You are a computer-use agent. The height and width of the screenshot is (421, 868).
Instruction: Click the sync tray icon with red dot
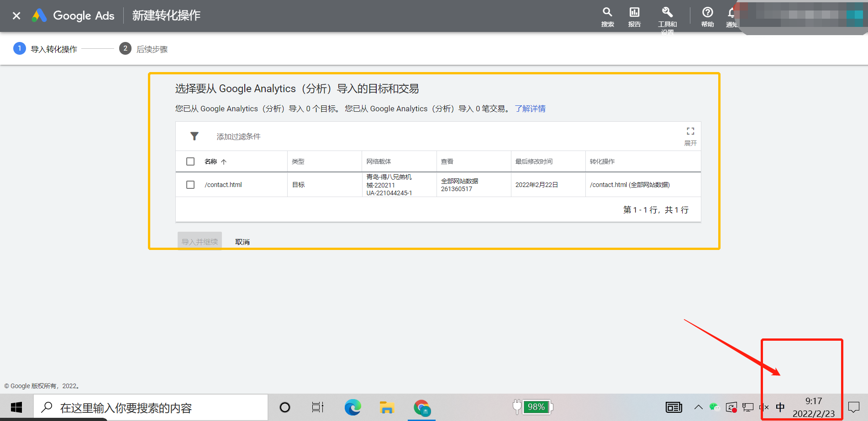point(731,407)
